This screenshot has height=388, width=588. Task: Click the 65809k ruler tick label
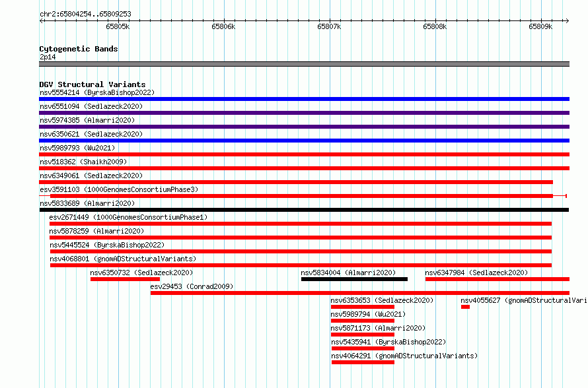click(540, 26)
